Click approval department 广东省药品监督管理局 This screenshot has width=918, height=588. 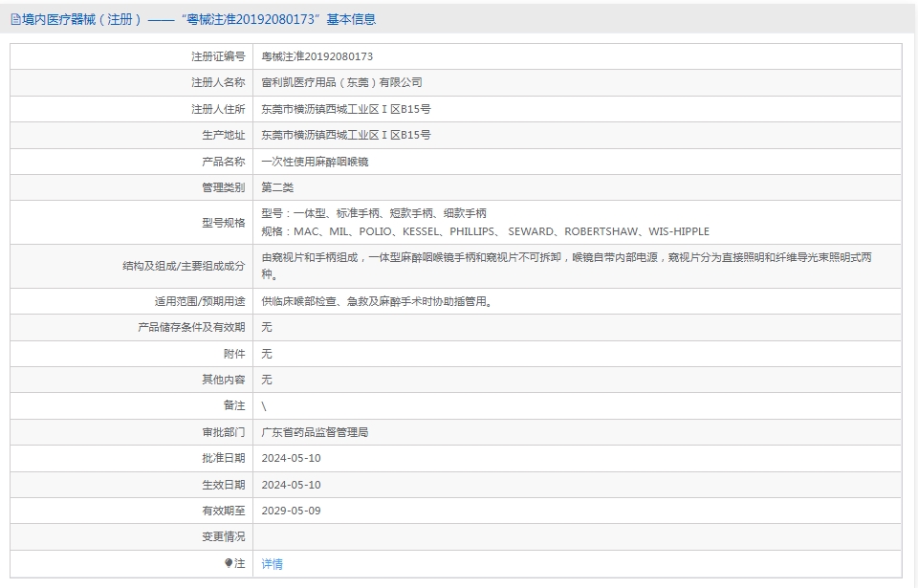coord(315,432)
